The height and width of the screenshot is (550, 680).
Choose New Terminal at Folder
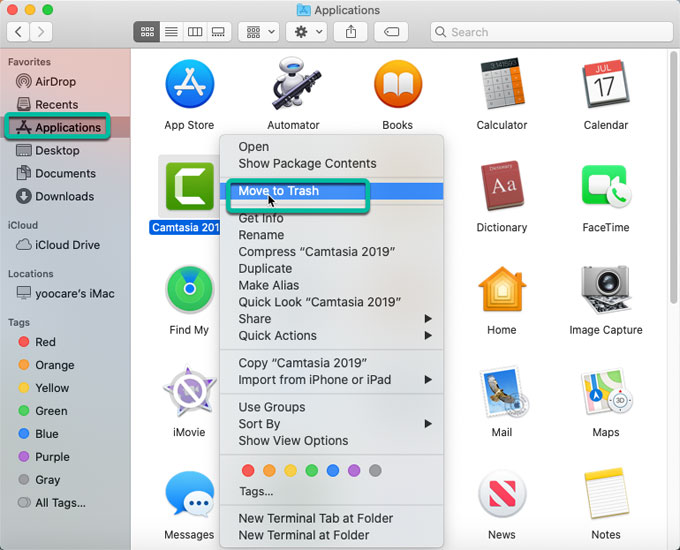tap(331, 535)
